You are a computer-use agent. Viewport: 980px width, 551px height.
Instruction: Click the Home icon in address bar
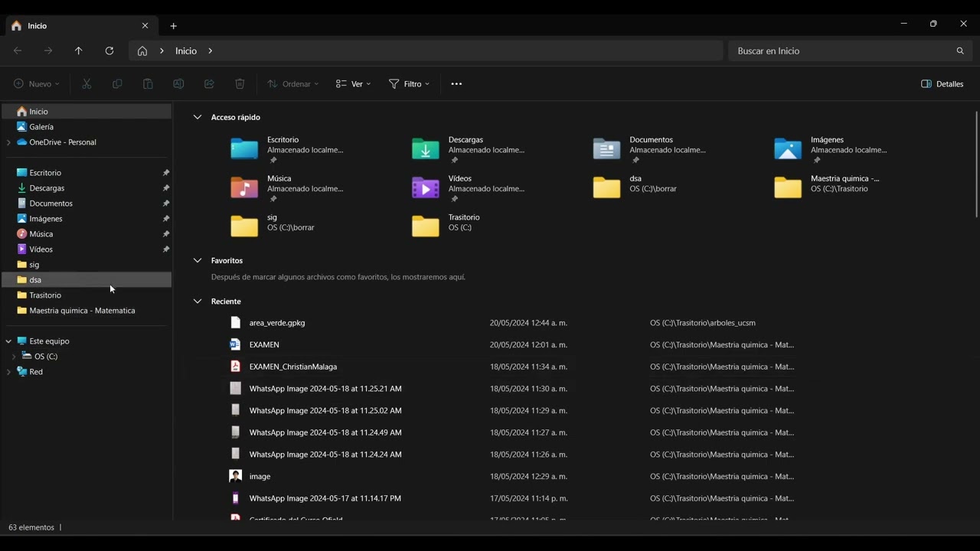pos(142,51)
